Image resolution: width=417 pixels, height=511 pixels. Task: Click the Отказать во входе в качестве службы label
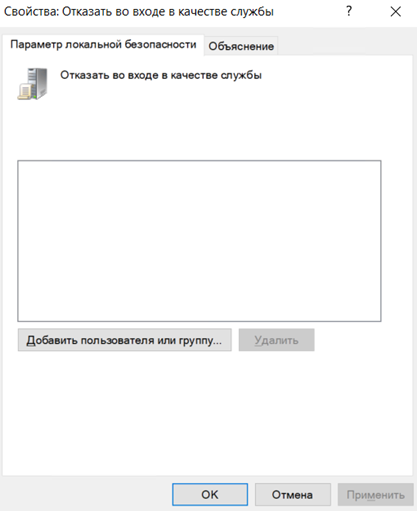click(161, 75)
